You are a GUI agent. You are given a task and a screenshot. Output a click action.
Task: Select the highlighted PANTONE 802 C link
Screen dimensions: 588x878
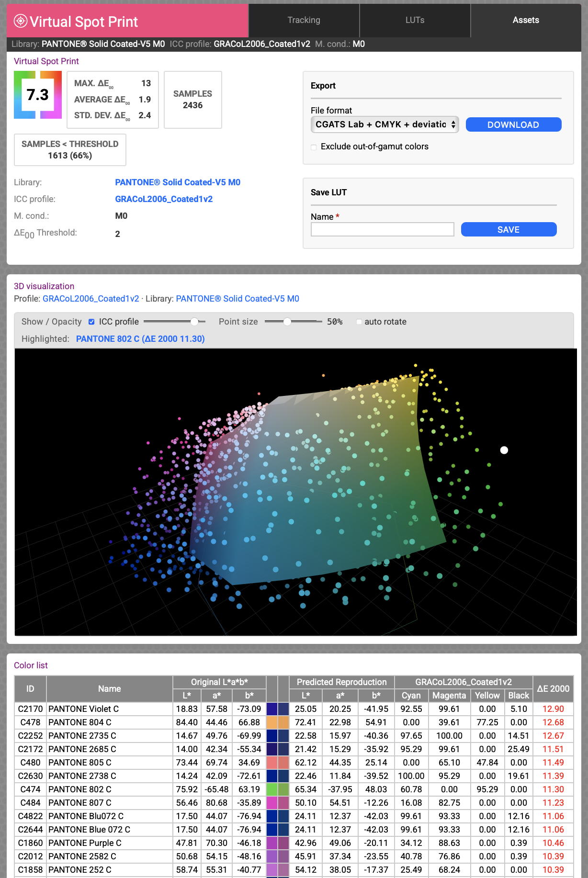tap(140, 339)
